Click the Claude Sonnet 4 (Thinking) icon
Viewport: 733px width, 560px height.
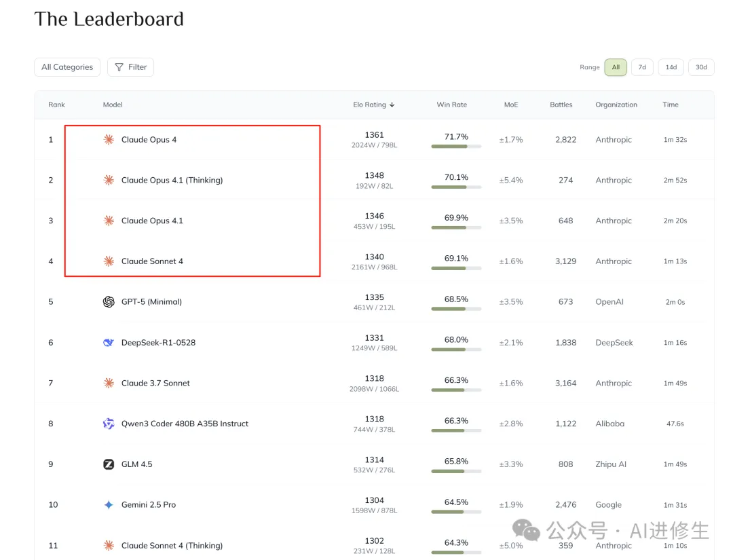[x=109, y=546]
